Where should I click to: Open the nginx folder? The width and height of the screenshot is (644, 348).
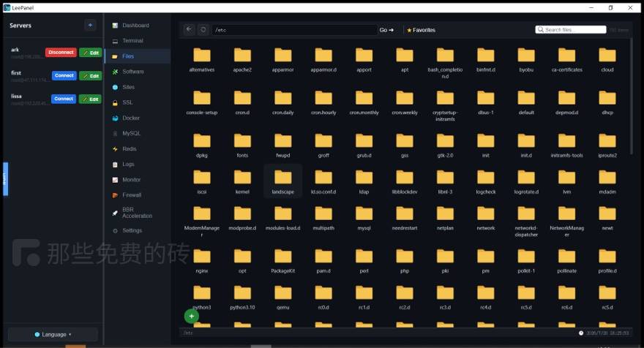tap(202, 261)
